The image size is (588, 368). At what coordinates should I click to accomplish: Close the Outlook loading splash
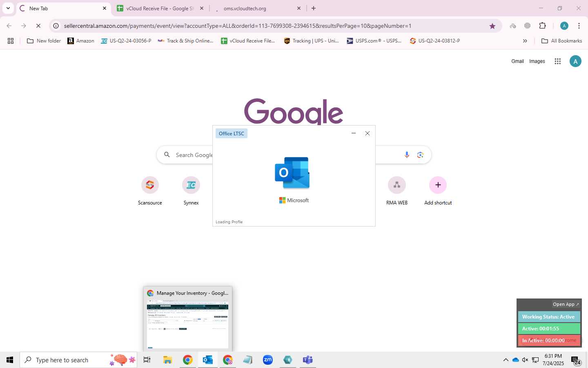click(x=367, y=133)
